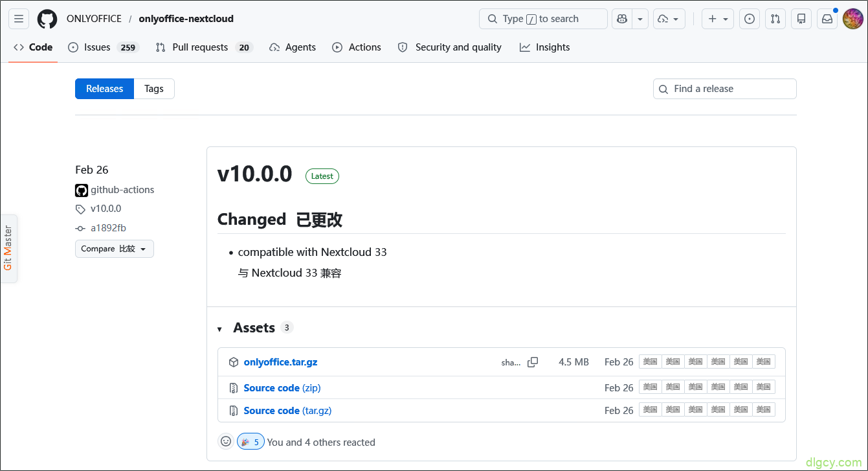
Task: Select the Releases tab button
Action: point(104,89)
